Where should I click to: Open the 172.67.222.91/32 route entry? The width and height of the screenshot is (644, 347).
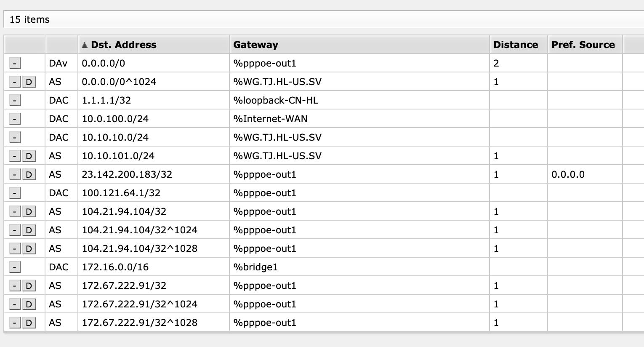click(x=124, y=286)
